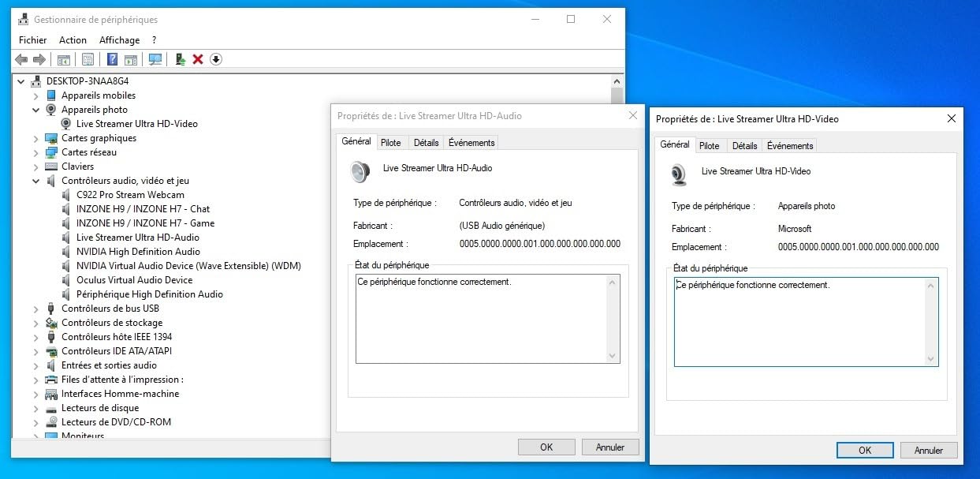Expand the Claviers node
The height and width of the screenshot is (479, 980).
point(35,167)
